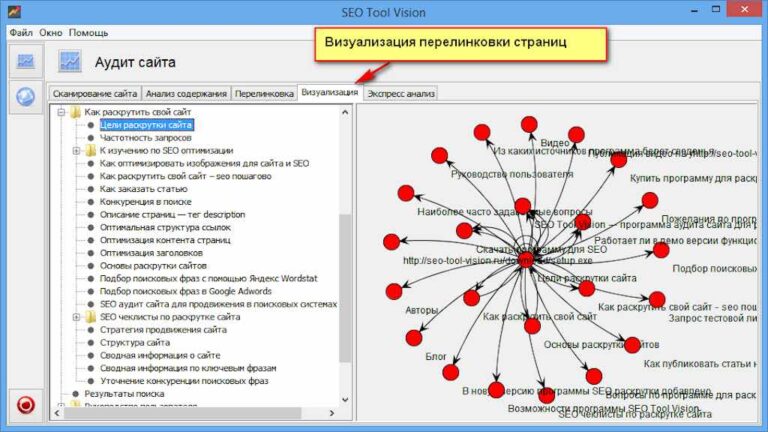Click Руководство пользователя graph label
Viewport: 768px width, 432px height.
512,174
